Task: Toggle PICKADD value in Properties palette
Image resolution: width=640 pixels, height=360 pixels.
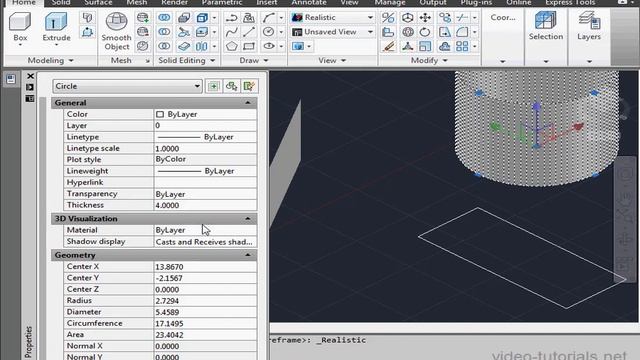Action: point(213,86)
